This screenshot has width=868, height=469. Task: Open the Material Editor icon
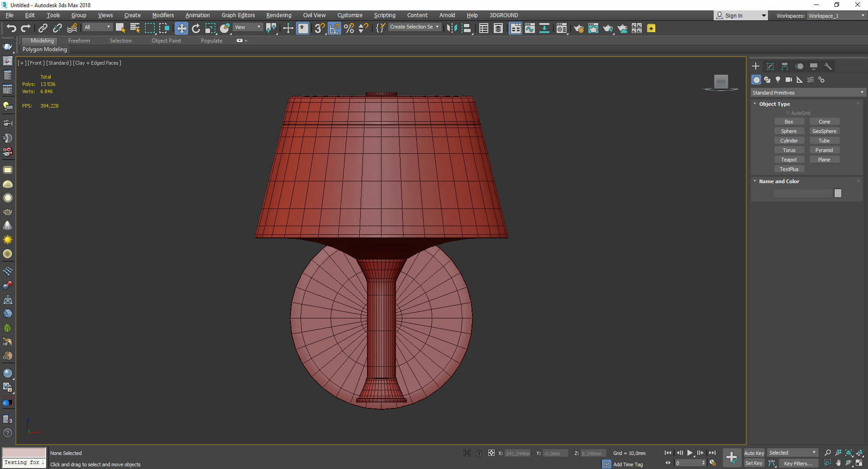click(x=562, y=28)
